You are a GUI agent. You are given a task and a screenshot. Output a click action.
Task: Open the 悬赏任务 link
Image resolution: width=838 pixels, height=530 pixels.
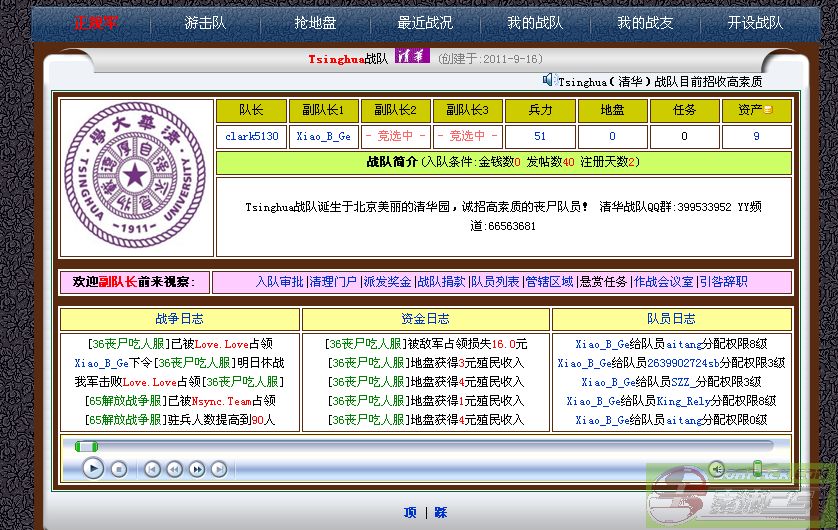604,282
